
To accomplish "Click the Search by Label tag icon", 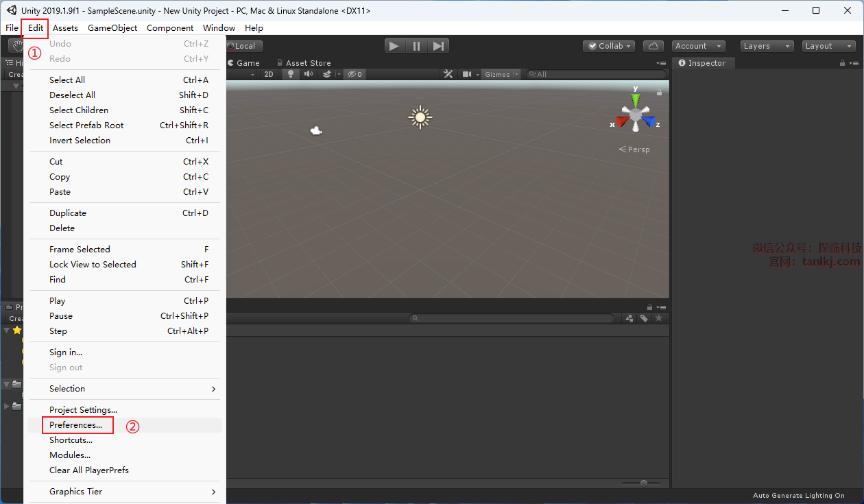I will (644, 318).
